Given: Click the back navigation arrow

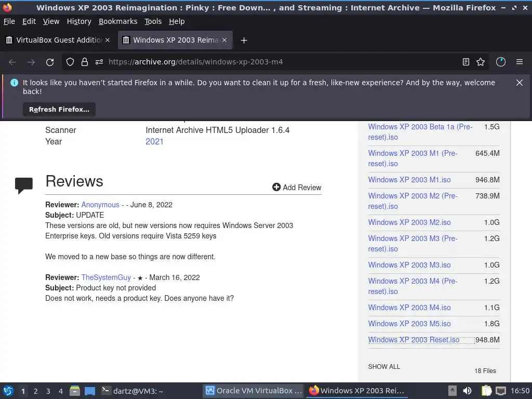Looking at the screenshot, I should tap(12, 62).
